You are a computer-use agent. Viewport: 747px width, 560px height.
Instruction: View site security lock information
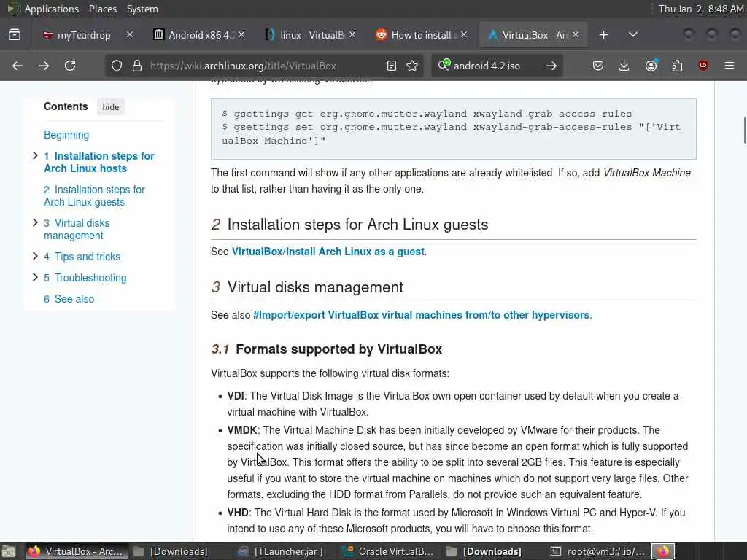click(137, 66)
